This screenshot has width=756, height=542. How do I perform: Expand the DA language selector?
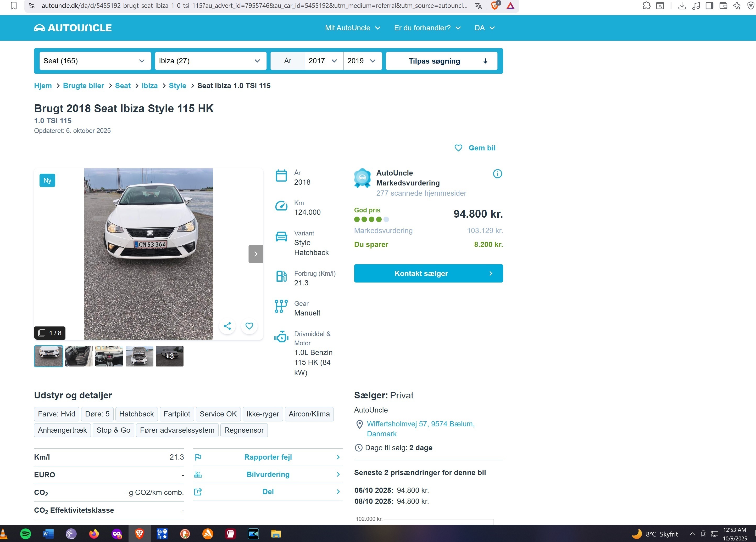click(484, 28)
